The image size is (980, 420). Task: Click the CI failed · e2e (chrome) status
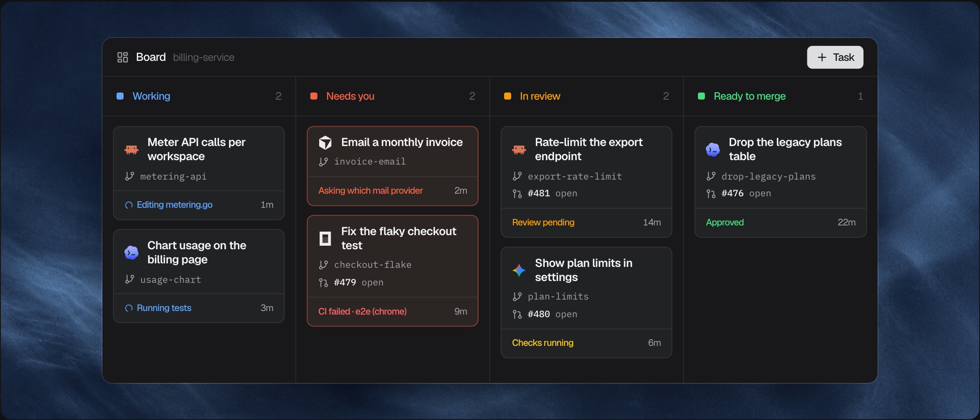pyautogui.click(x=362, y=311)
